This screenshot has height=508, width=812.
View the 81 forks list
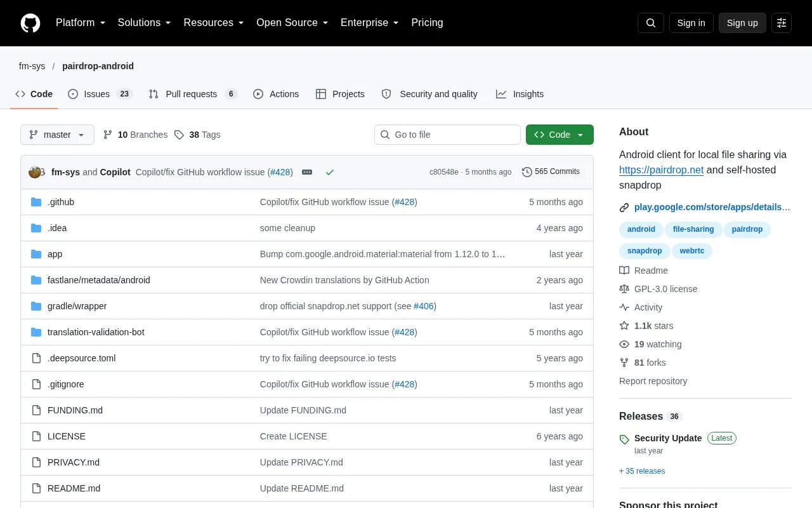643,363
